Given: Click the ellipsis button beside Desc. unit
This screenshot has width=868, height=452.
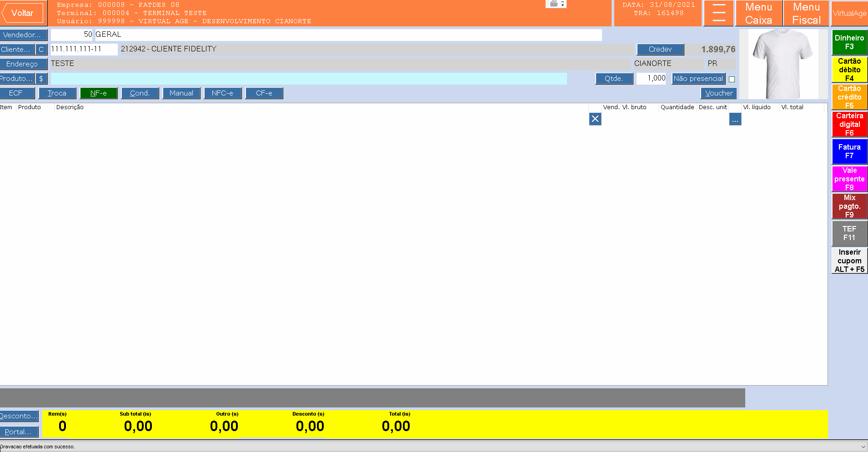Looking at the screenshot, I should point(735,119).
